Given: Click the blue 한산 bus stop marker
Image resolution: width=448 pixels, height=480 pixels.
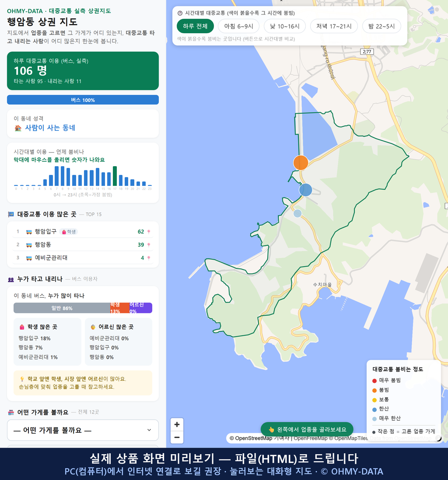Looking at the screenshot, I should [x=305, y=190].
